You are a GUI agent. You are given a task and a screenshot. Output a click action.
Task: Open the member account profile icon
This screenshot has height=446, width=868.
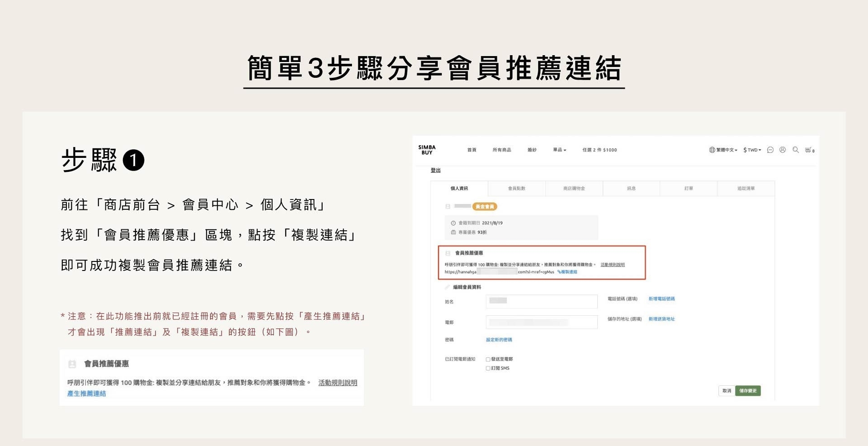[x=783, y=150]
